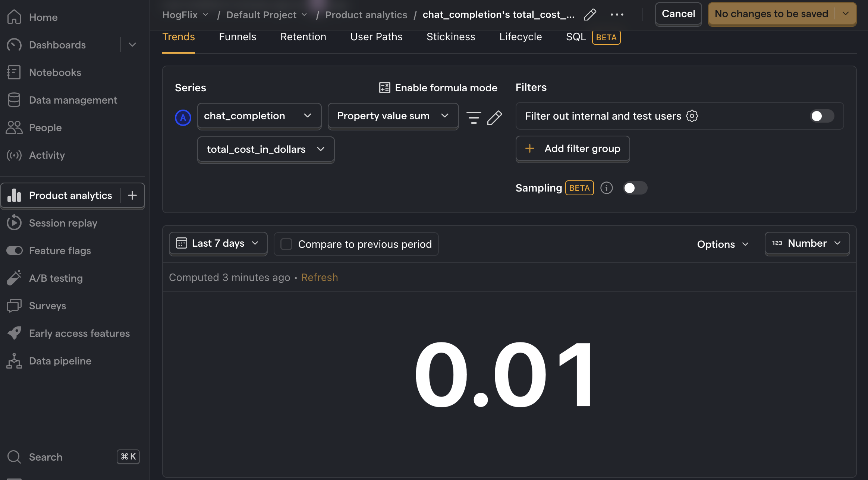Create new insight with plus icon
Viewport: 868px width, 480px height.
[x=132, y=195]
